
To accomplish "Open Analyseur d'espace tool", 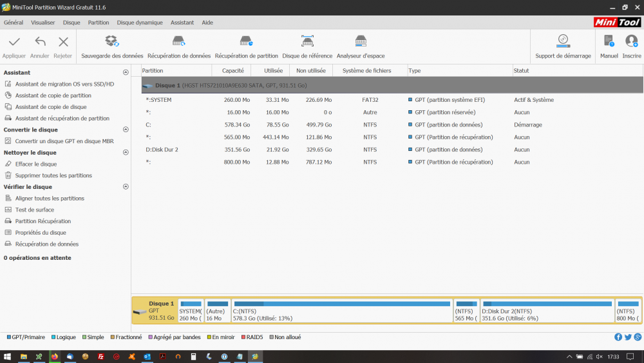I will (x=361, y=42).
